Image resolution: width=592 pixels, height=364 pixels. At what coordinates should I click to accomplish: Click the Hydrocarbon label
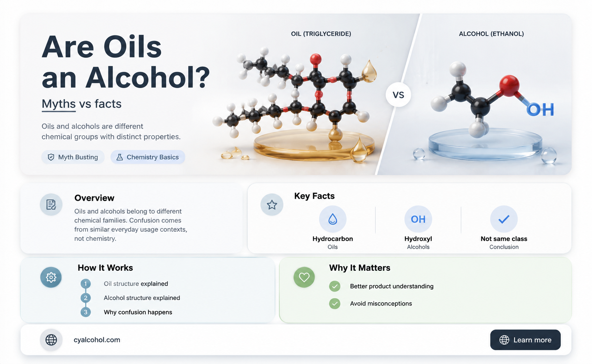[x=332, y=239]
